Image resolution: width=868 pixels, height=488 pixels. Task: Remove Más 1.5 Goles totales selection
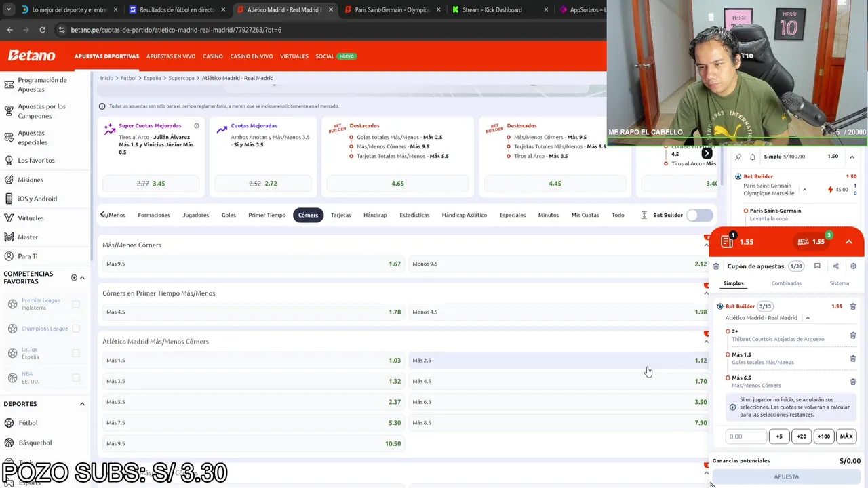coord(853,359)
